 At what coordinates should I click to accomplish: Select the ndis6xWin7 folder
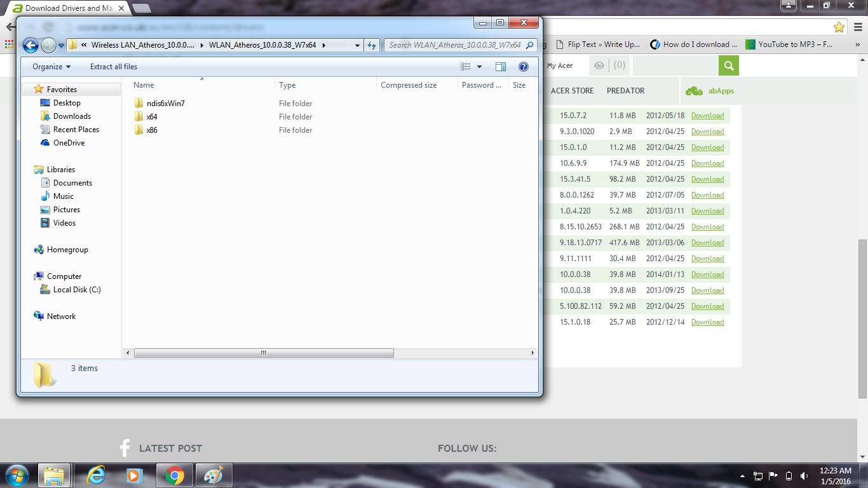click(x=165, y=104)
